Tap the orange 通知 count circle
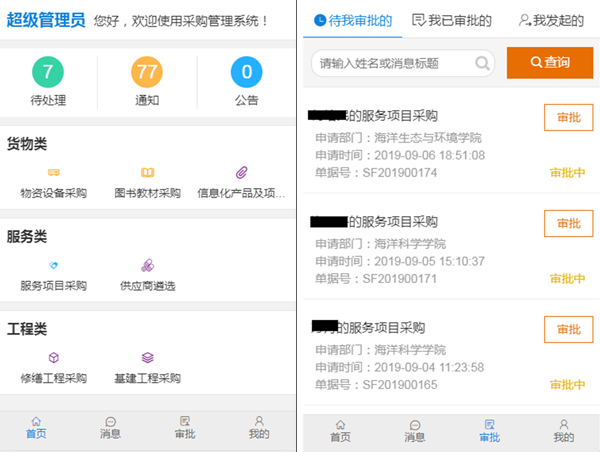This screenshot has height=452, width=600. pos(147,73)
